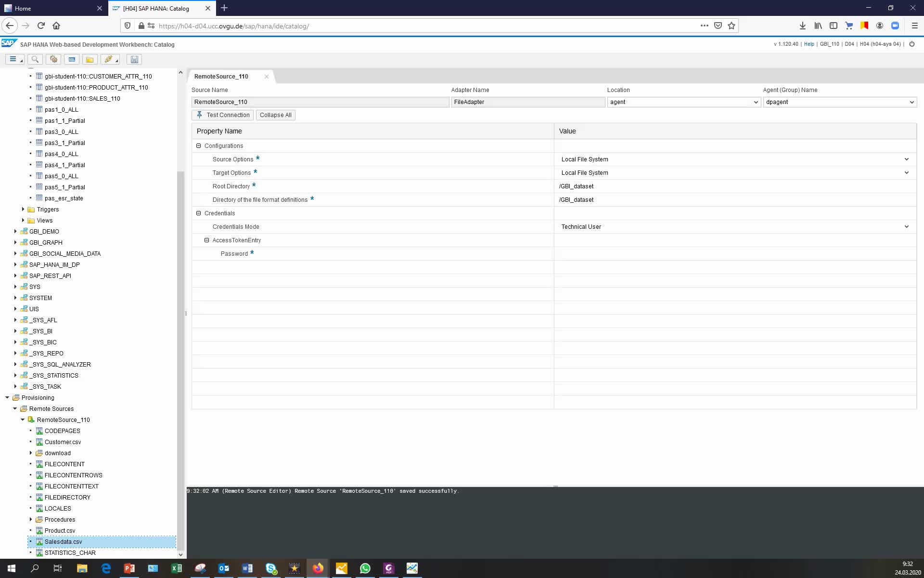Screen dimensions: 924x578
Task: Collapse the Provisioning node
Action: coord(7,397)
